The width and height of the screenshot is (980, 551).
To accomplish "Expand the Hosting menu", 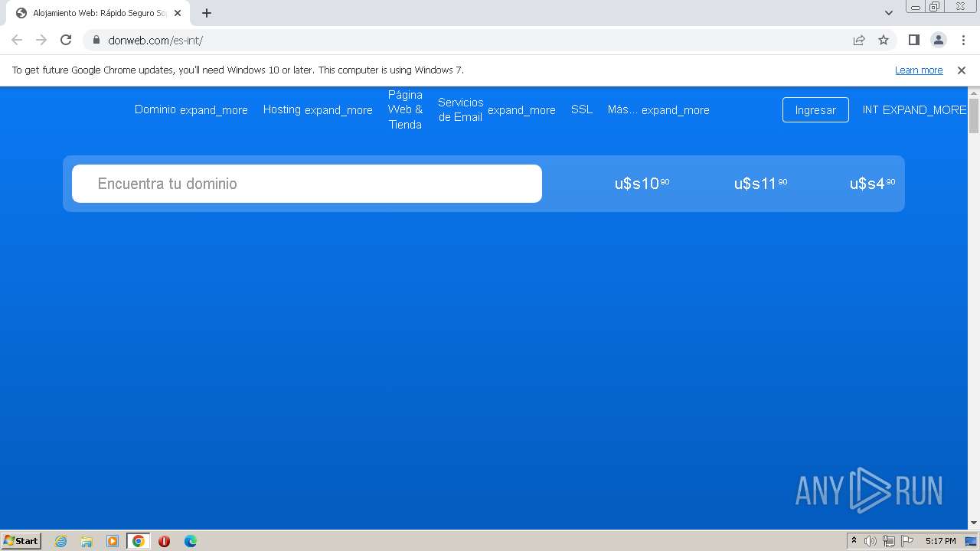I will point(318,109).
